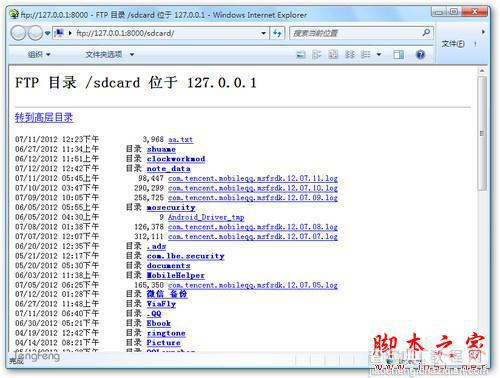Open the com.lbe.security directory link
This screenshot has width=500, height=378.
[185, 256]
